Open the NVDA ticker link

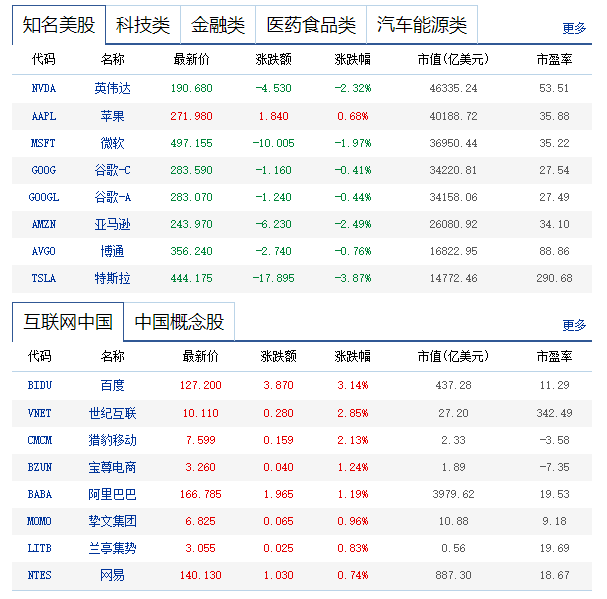(44, 89)
